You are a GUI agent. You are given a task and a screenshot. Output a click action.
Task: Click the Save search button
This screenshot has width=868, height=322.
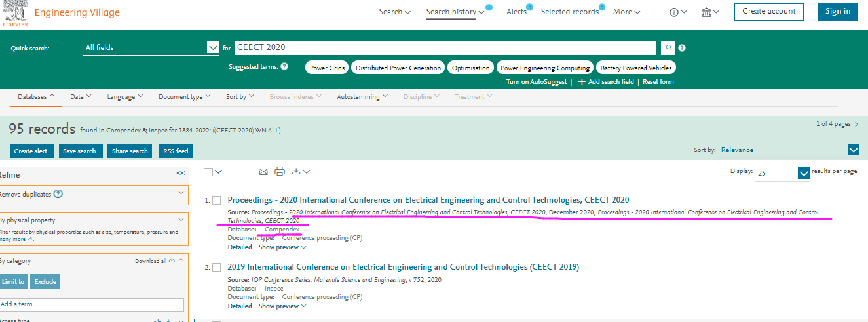79,151
